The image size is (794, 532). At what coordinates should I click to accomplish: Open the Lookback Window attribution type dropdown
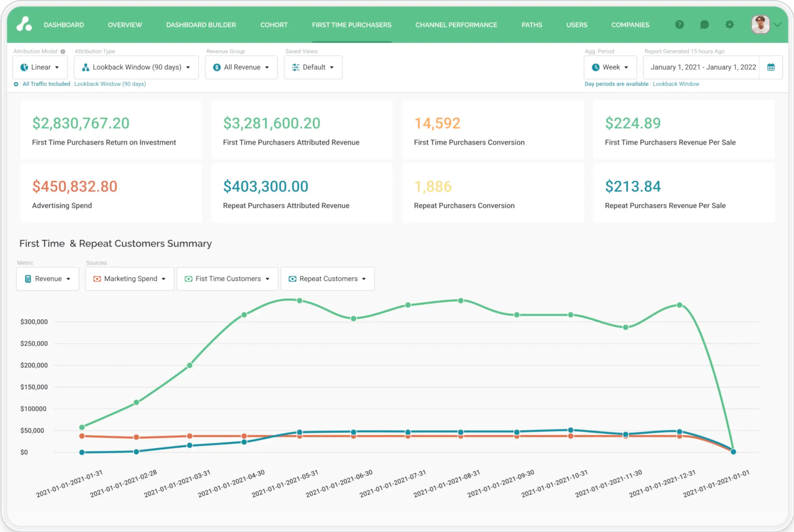pyautogui.click(x=136, y=67)
